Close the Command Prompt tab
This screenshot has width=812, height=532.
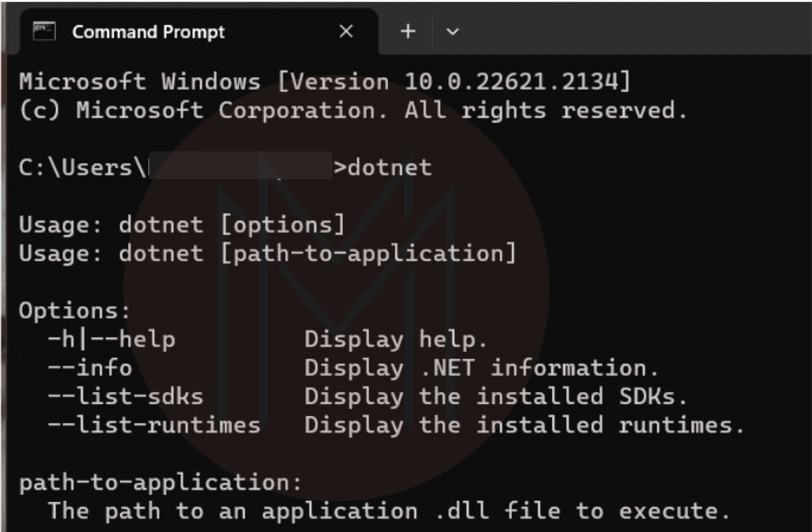click(x=346, y=32)
